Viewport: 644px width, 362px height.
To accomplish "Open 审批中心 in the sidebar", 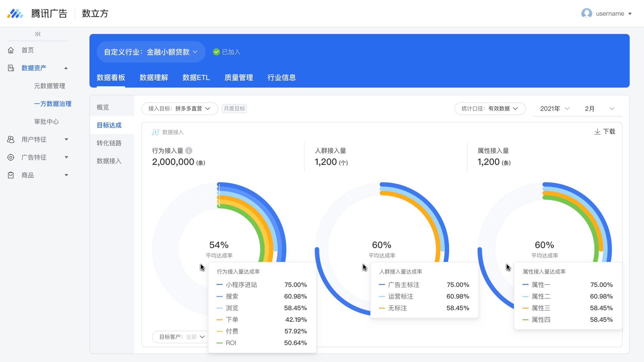I will coord(47,122).
